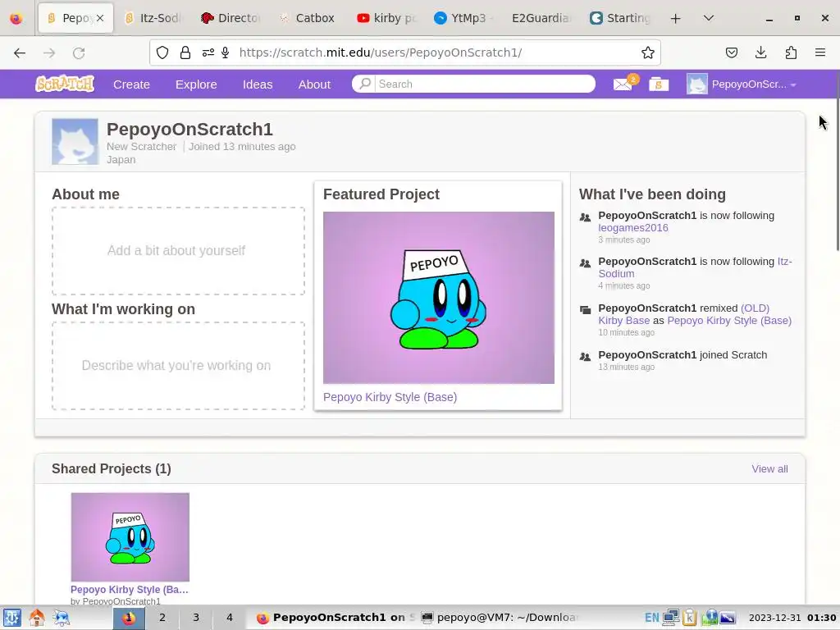Image resolution: width=840 pixels, height=630 pixels.
Task: Click the About me text box
Action: (178, 251)
